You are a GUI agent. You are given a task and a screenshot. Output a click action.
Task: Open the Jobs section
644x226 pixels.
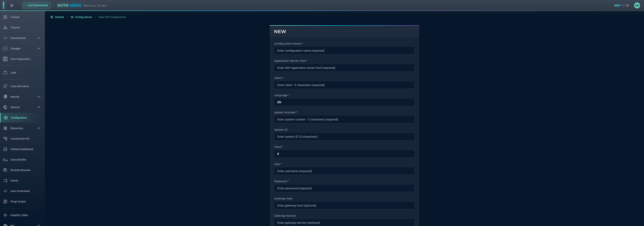point(5,72)
